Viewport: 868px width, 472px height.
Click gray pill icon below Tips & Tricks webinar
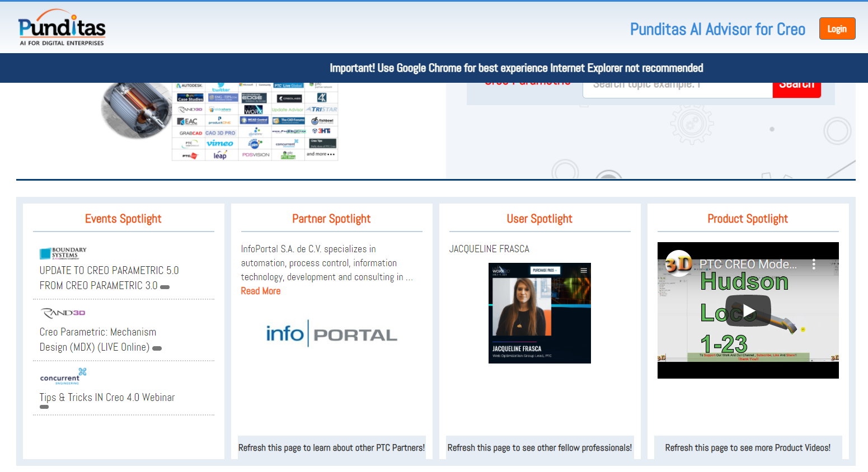pos(44,407)
